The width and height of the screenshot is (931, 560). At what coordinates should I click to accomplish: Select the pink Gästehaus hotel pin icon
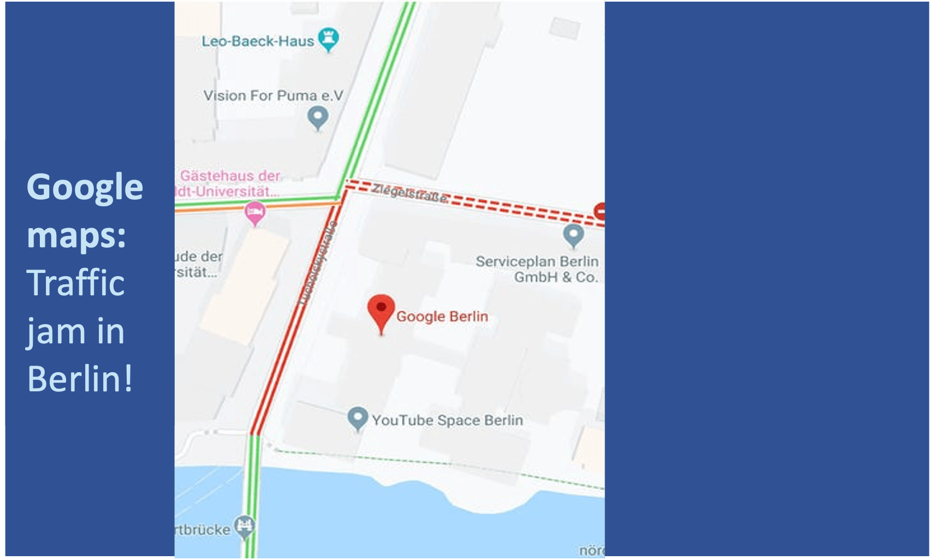click(x=254, y=213)
